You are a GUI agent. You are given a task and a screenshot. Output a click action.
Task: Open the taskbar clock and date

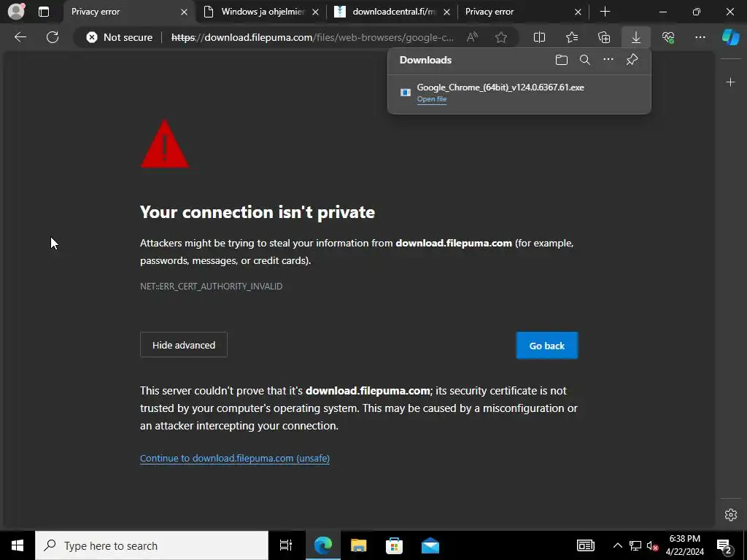click(684, 545)
